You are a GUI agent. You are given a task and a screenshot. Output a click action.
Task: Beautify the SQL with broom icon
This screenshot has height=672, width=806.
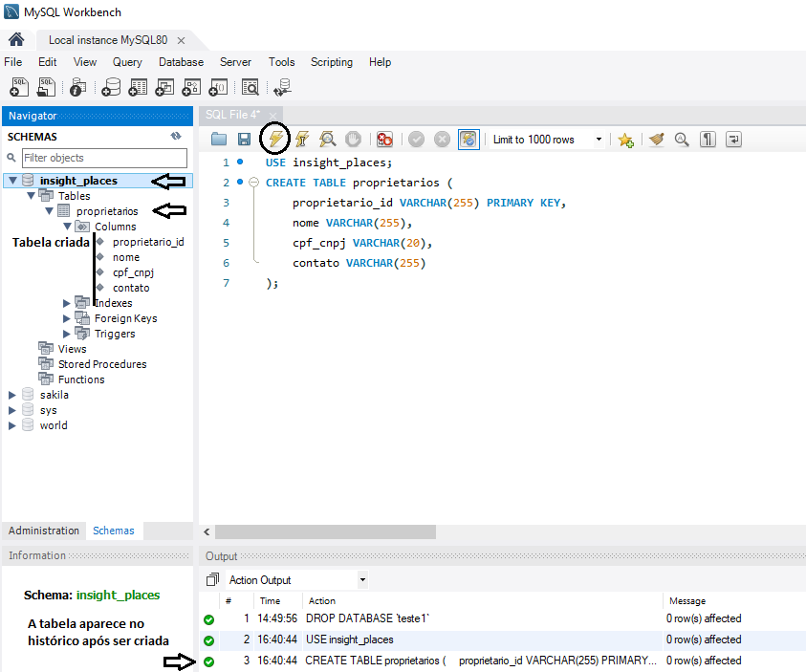click(x=657, y=140)
